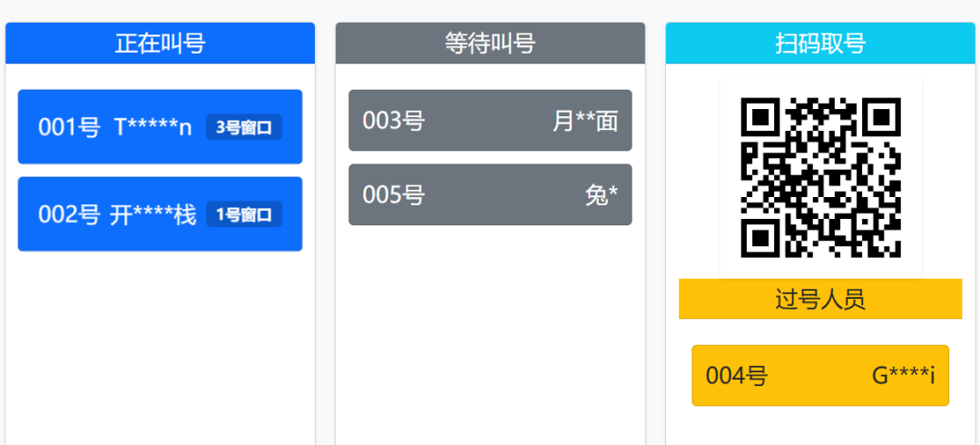Image resolution: width=980 pixels, height=445 pixels.
Task: Click the 3号窗口 badge
Action: 244,127
